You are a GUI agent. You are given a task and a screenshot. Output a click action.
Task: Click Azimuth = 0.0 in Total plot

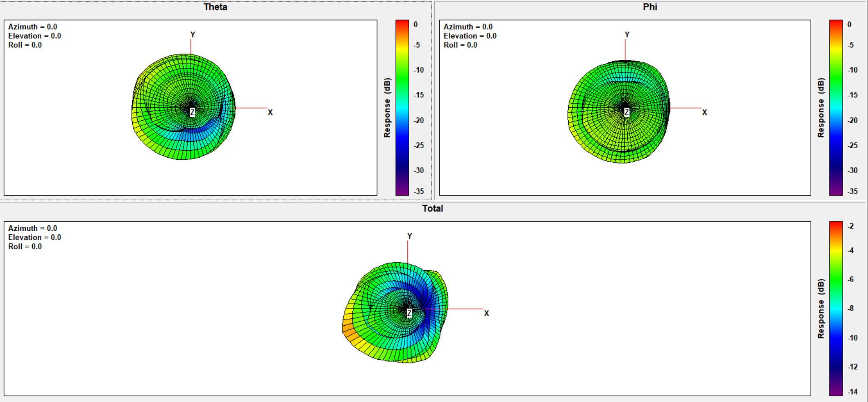pyautogui.click(x=33, y=228)
